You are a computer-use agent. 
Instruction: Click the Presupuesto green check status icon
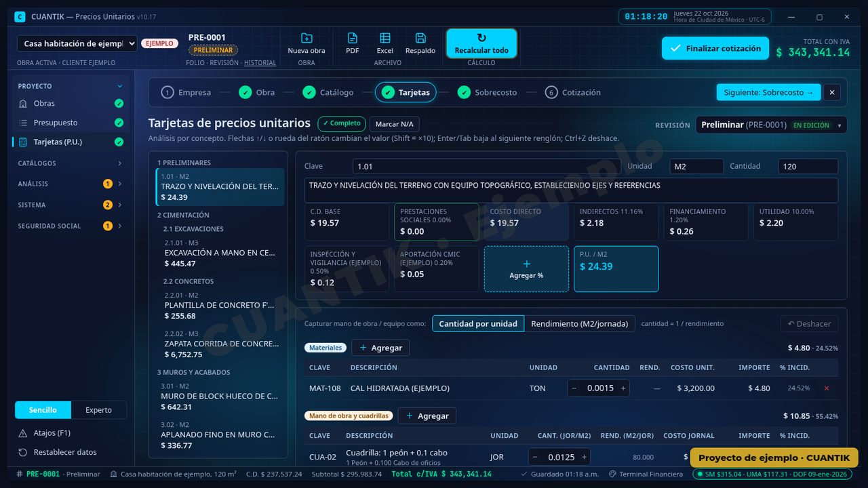119,123
